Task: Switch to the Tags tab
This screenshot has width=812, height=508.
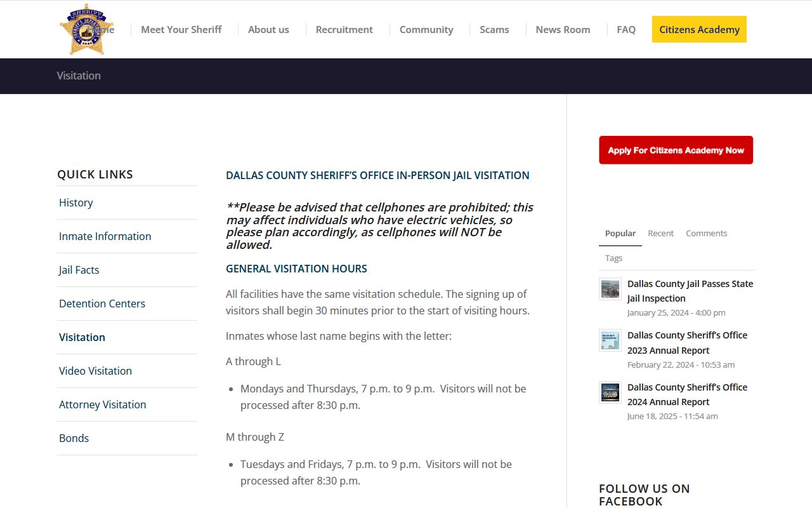Action: click(613, 258)
